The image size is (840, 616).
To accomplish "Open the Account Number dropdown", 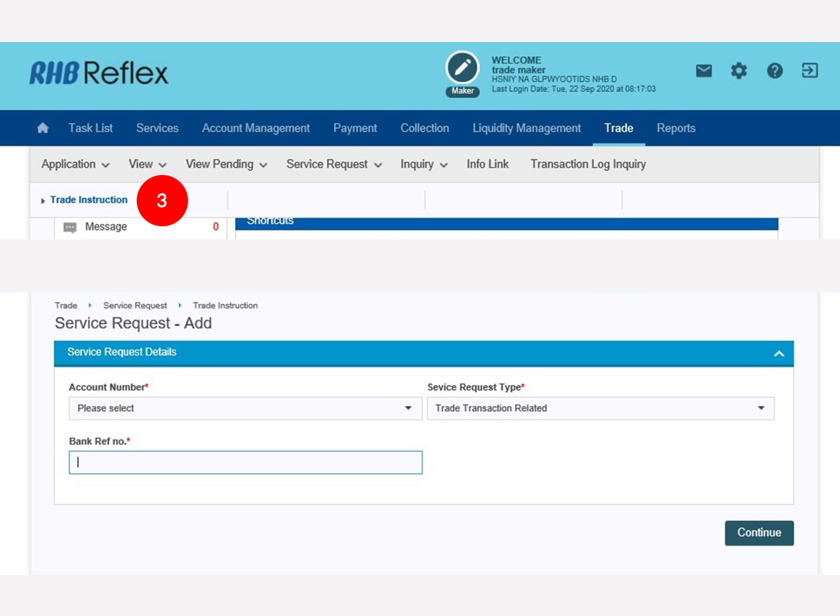I will (x=245, y=408).
